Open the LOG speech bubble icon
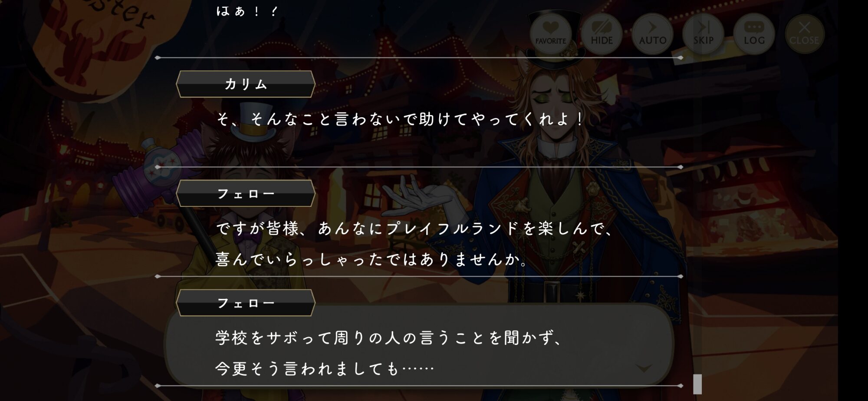 click(x=754, y=33)
